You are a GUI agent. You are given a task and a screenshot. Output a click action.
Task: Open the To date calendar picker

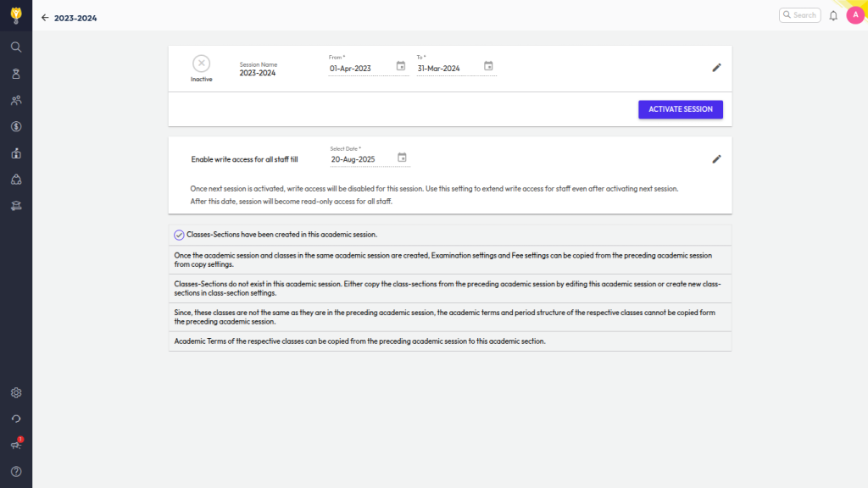tap(488, 67)
